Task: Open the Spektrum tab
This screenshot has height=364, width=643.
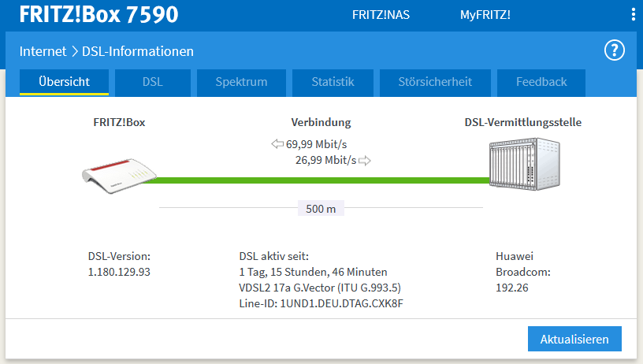Action: (x=241, y=83)
